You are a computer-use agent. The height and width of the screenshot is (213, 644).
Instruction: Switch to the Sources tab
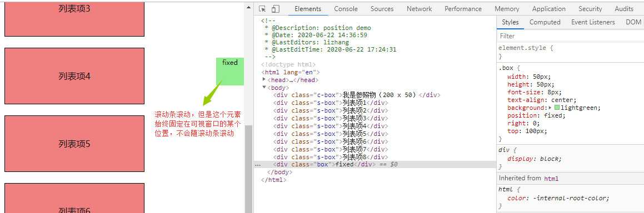click(x=382, y=9)
